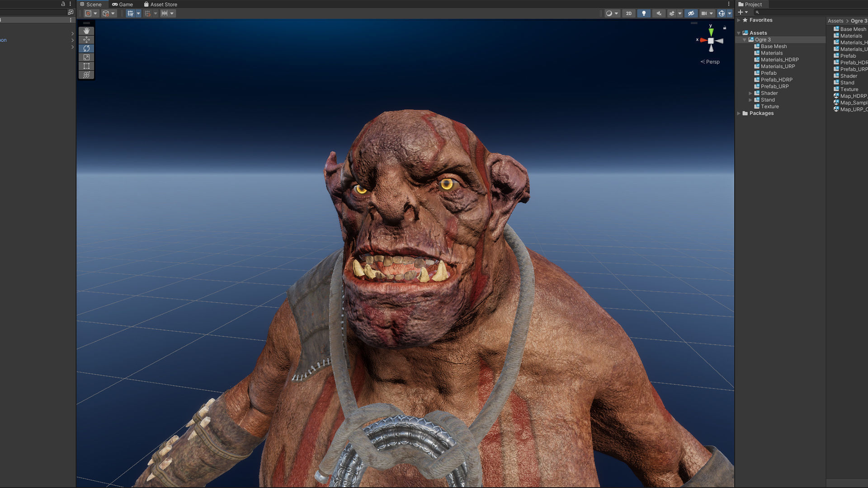Viewport: 868px width, 488px height.
Task: Toggle 2D view mode
Action: click(x=629, y=14)
